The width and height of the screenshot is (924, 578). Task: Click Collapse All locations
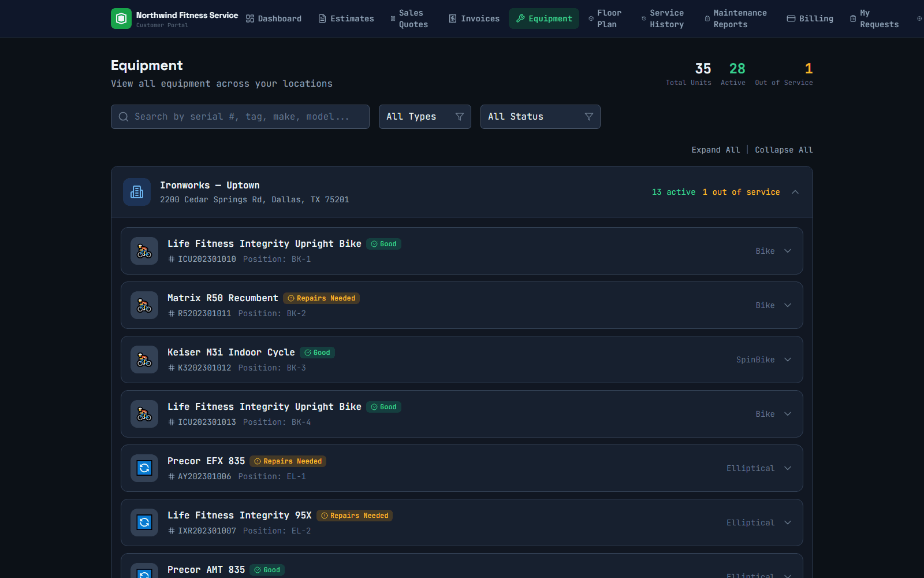pyautogui.click(x=784, y=150)
